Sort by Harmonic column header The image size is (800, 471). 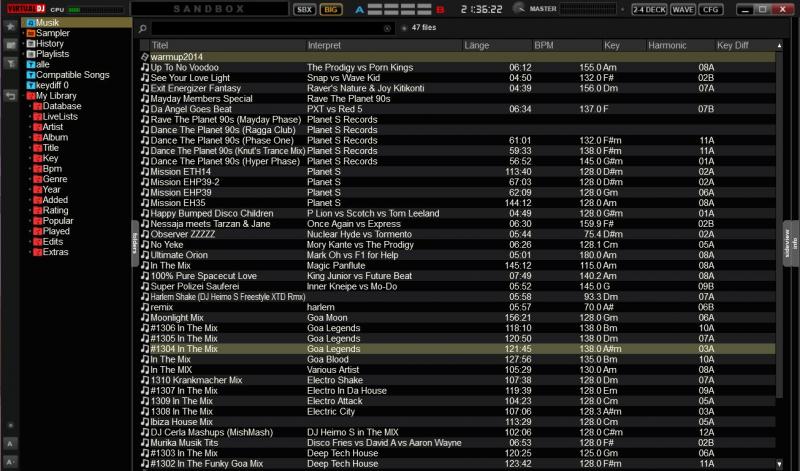[x=667, y=46]
